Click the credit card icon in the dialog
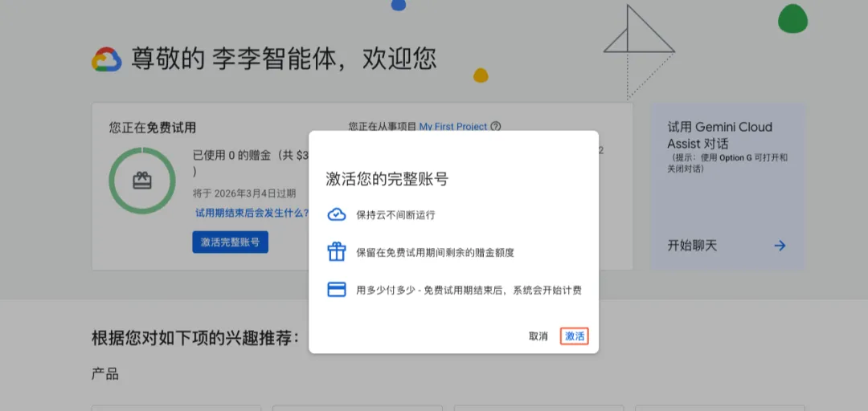This screenshot has width=868, height=411. pyautogui.click(x=337, y=290)
